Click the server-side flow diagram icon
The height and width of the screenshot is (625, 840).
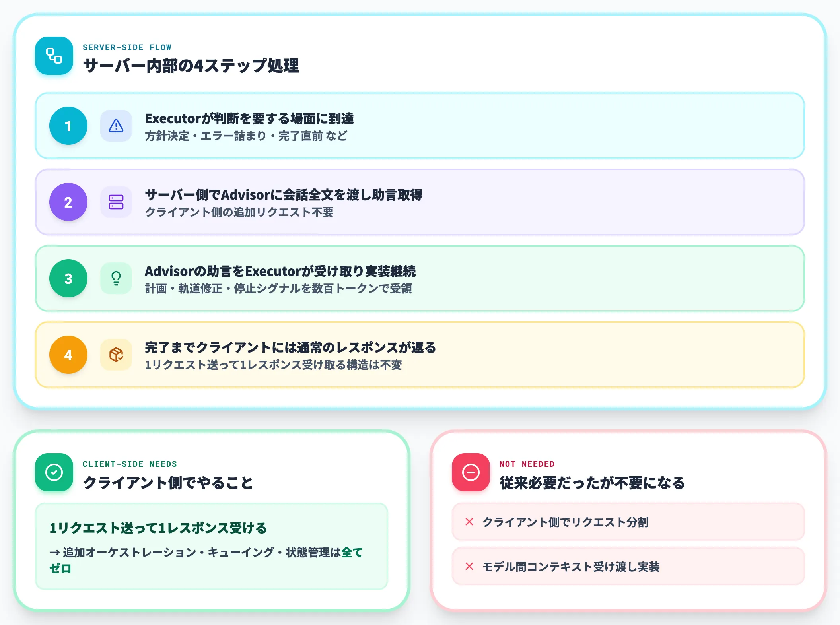tap(54, 56)
